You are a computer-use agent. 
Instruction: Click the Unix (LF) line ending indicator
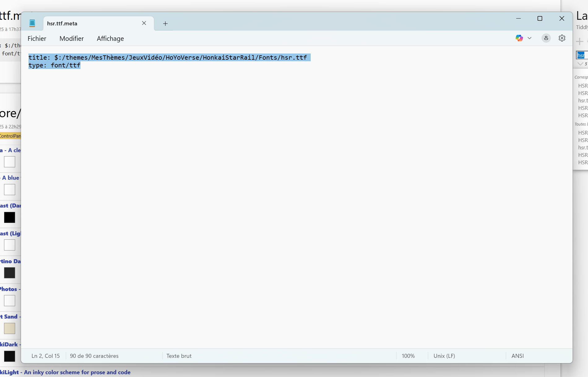[x=444, y=356]
